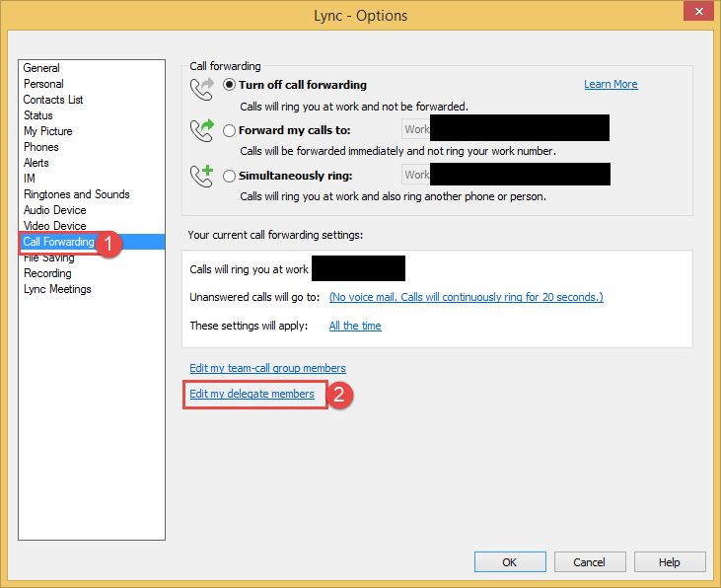
Task: Open Edit my team-call group members link
Action: 267,368
